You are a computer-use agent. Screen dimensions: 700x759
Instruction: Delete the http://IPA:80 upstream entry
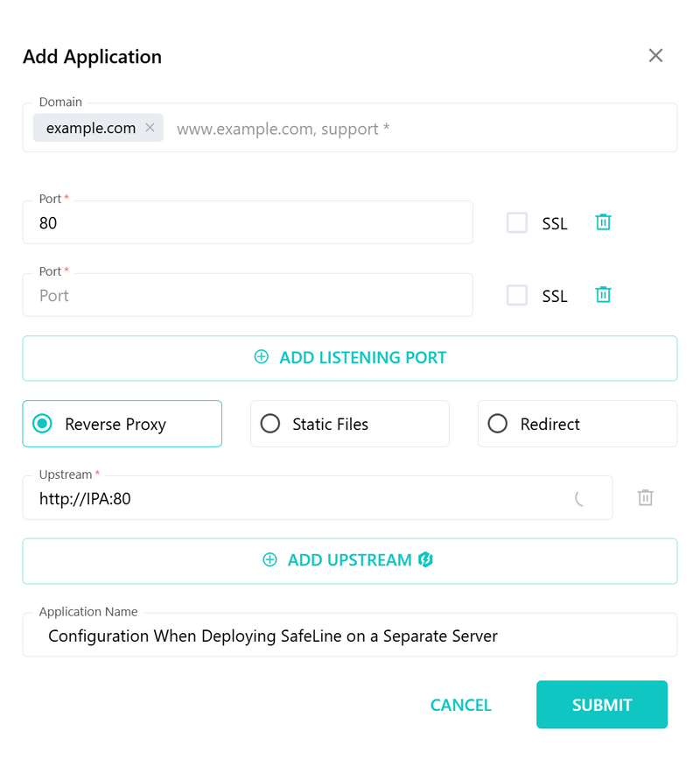[x=645, y=497]
